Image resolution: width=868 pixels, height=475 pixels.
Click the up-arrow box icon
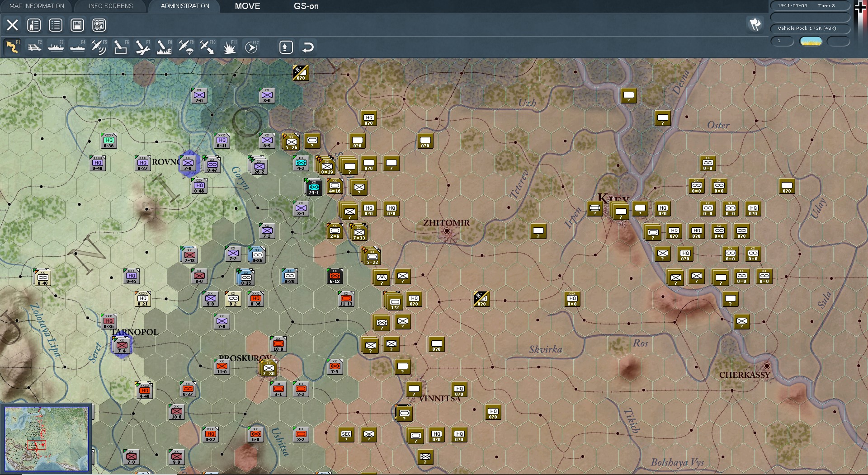286,47
